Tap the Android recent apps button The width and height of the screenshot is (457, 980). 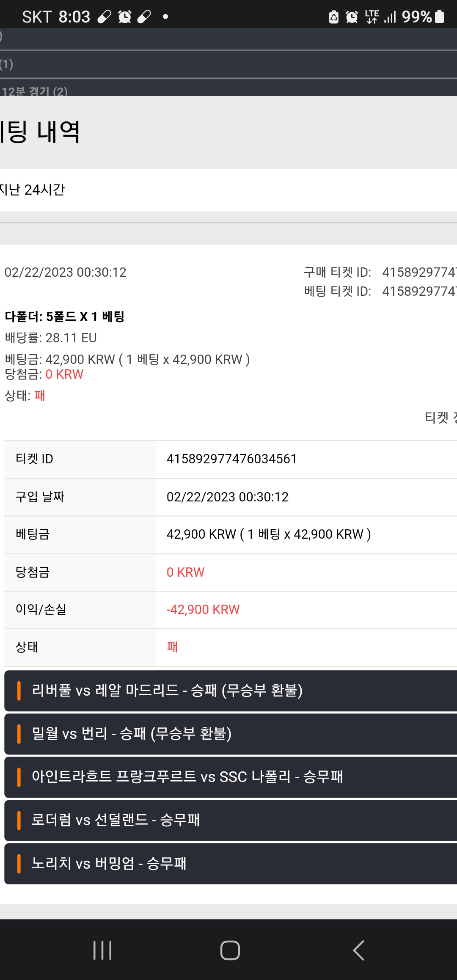[102, 950]
